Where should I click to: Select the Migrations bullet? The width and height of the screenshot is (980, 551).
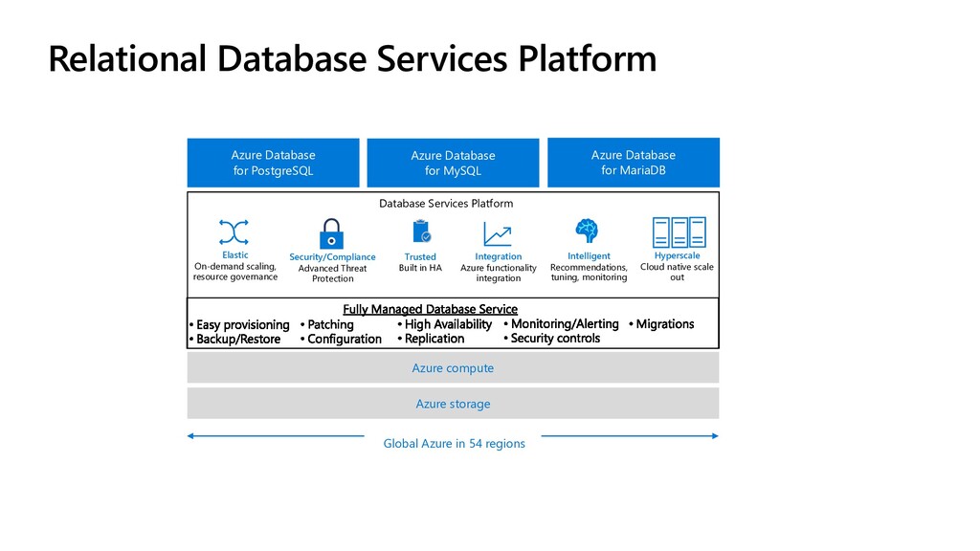tap(661, 323)
